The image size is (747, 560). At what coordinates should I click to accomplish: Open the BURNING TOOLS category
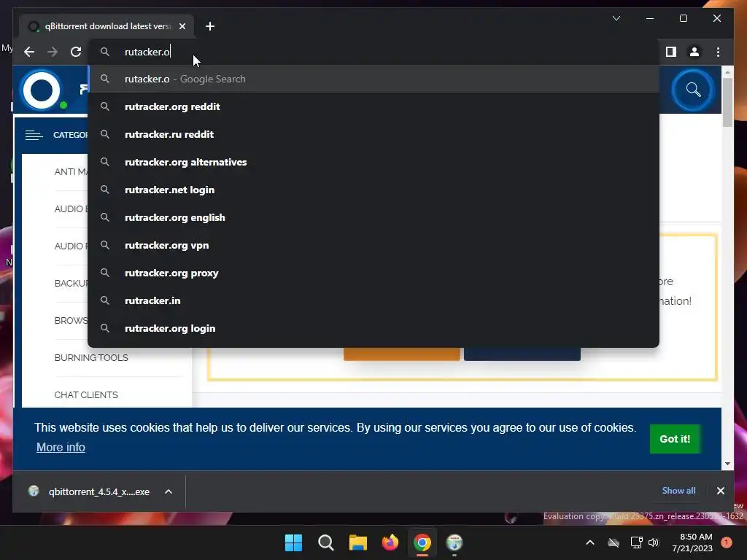[91, 357]
